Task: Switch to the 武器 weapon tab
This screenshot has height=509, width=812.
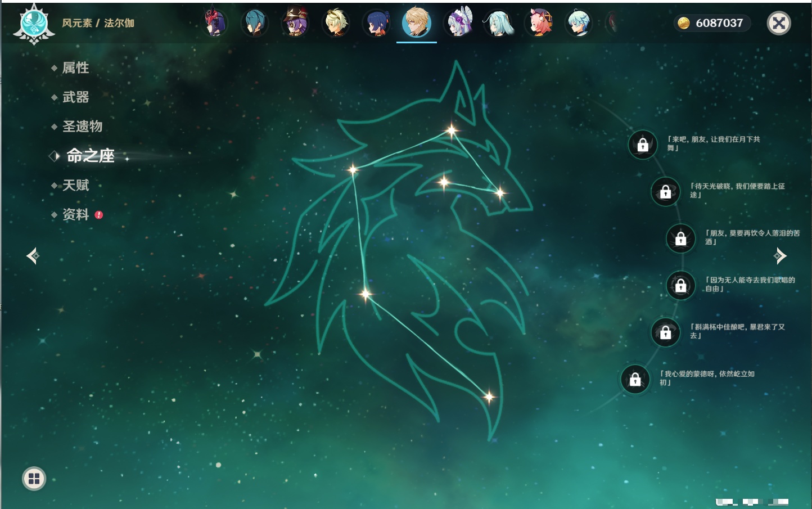Action: pyautogui.click(x=75, y=97)
